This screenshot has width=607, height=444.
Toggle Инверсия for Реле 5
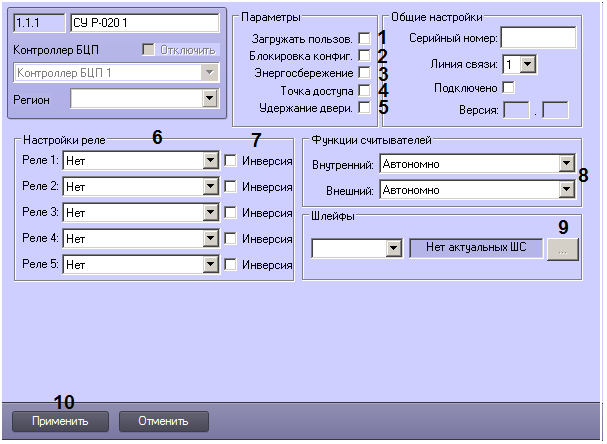point(231,264)
